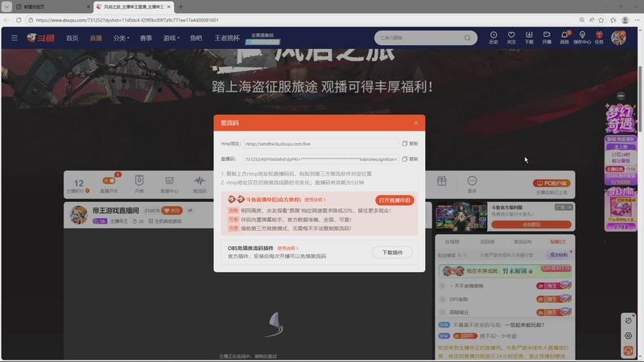Click 下载插件 button for OBS plugin
The image size is (644, 362).
click(x=392, y=253)
